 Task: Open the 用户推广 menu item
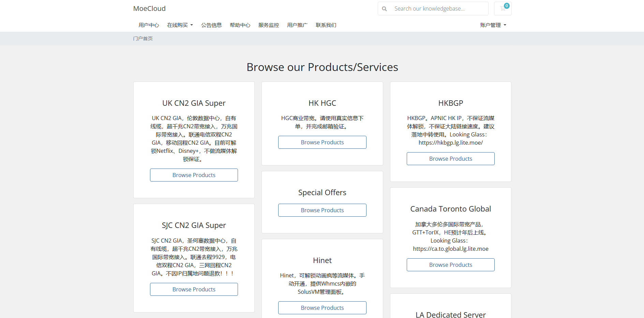coord(297,25)
